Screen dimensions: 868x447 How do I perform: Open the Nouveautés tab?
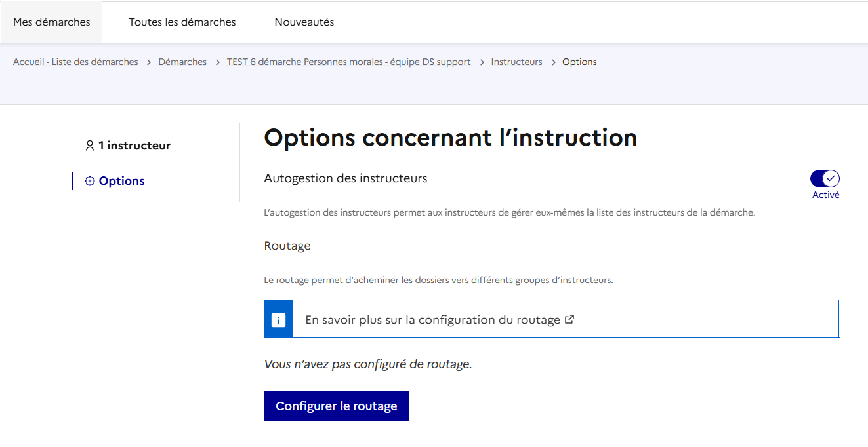304,22
